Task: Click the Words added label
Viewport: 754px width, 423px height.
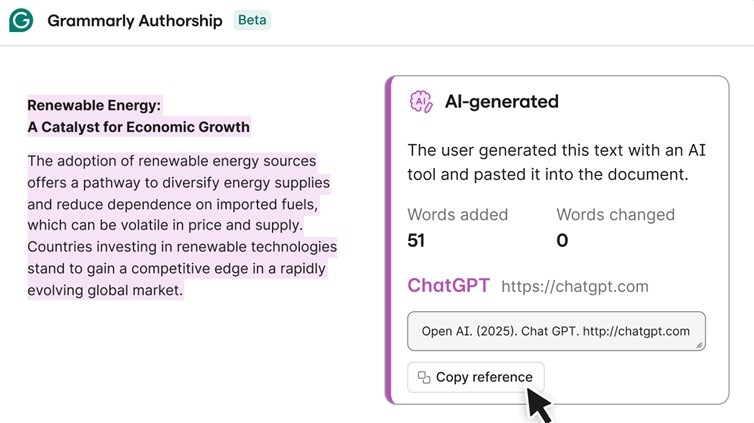Action: (x=458, y=214)
